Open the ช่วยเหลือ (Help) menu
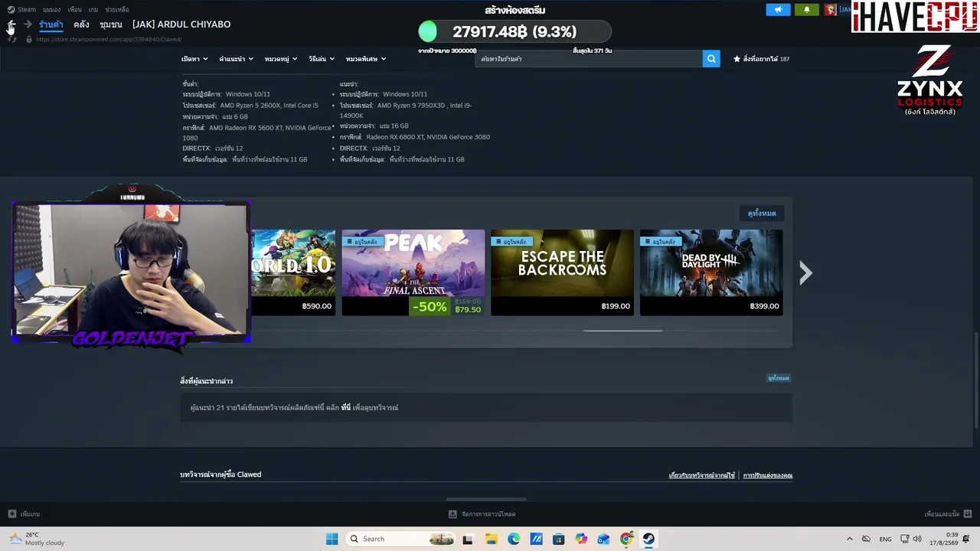980x551 pixels. click(117, 10)
